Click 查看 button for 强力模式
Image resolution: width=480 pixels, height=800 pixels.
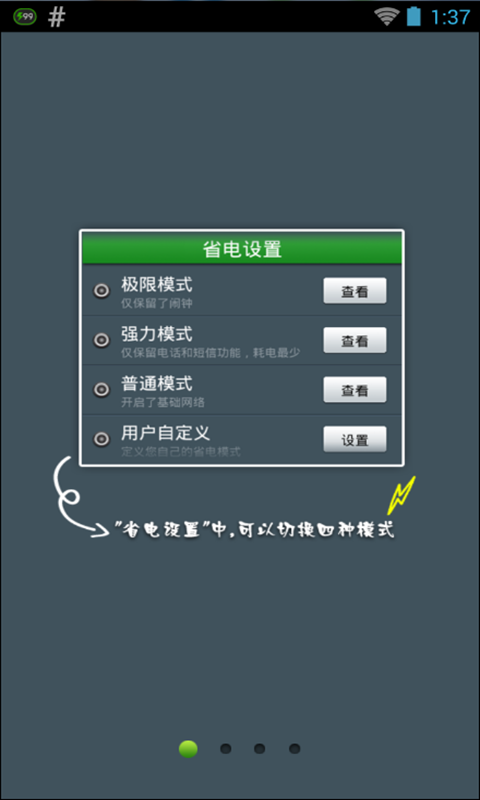tap(355, 340)
